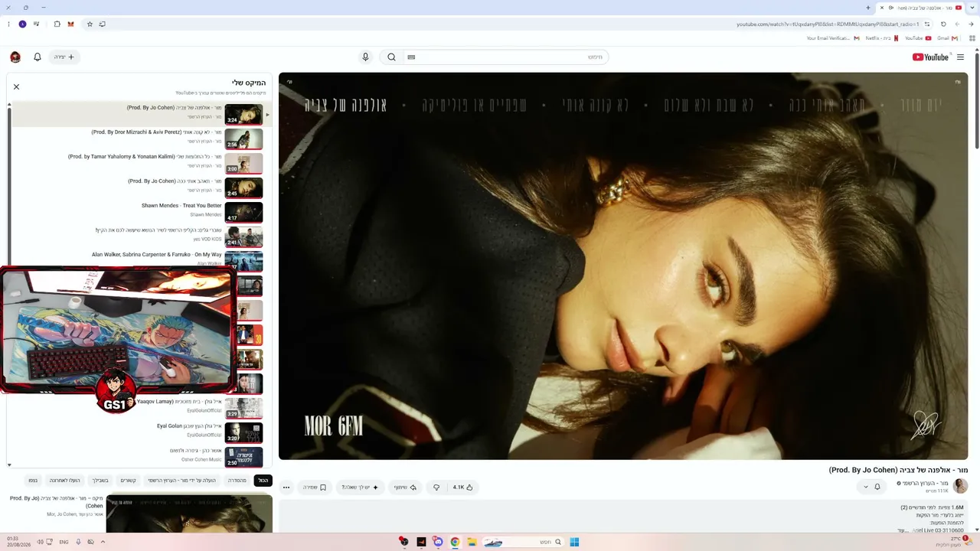
Task: Click the main video player
Action: [623, 266]
